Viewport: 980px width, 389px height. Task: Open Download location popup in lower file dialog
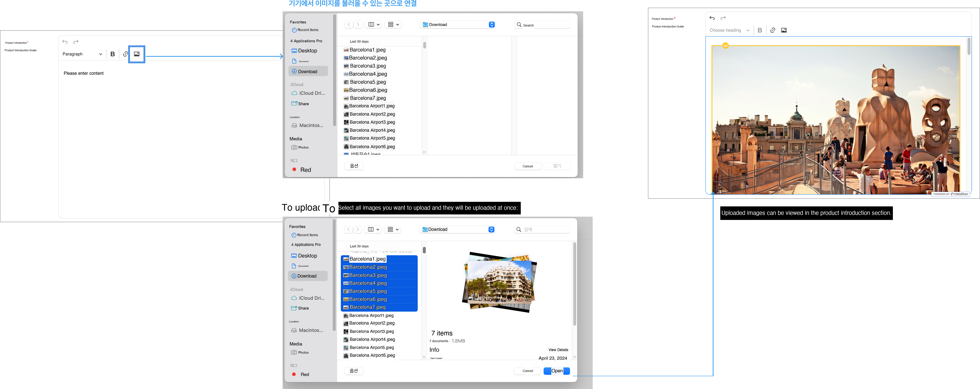coord(457,230)
